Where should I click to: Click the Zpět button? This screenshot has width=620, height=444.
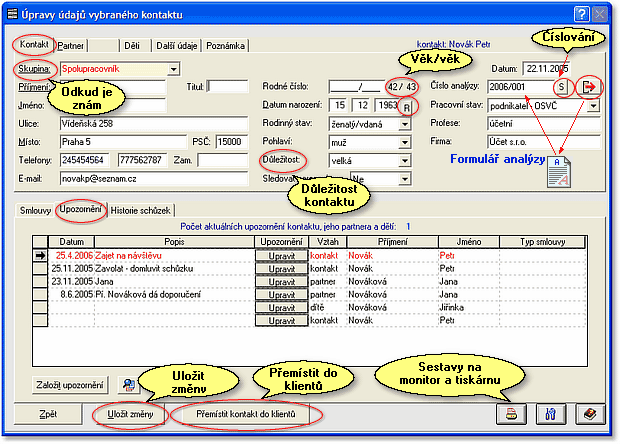pyautogui.click(x=47, y=413)
